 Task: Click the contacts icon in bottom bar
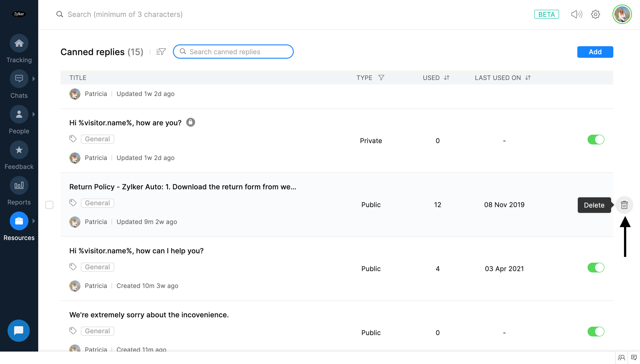[x=621, y=358]
